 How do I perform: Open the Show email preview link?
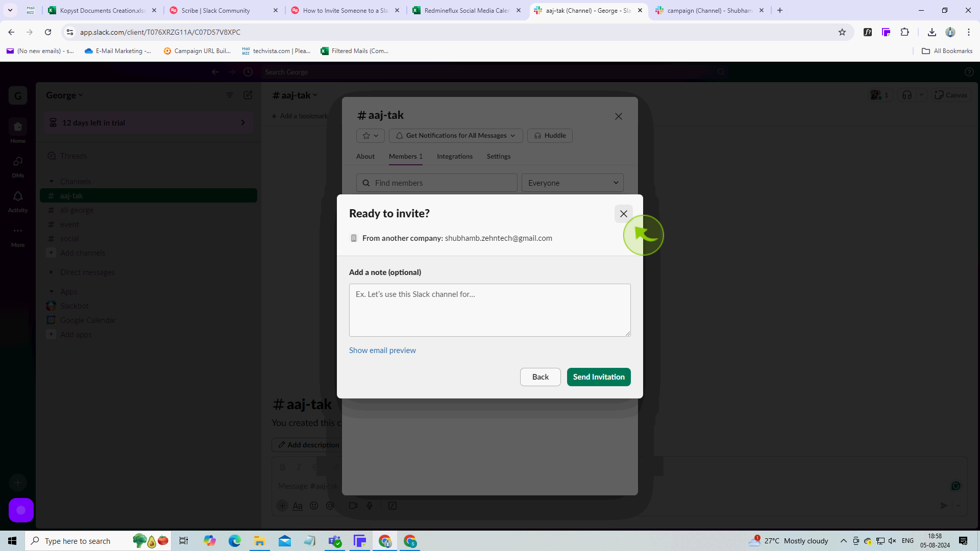[382, 350]
